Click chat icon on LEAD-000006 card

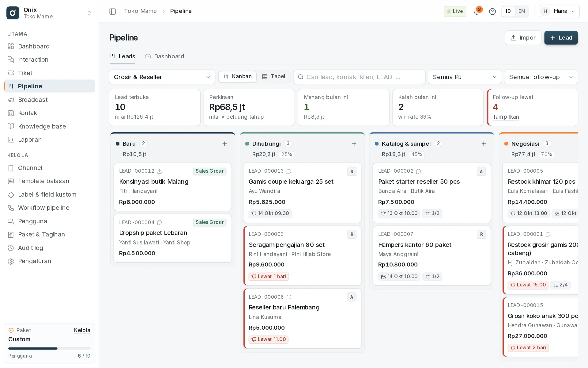(x=289, y=297)
